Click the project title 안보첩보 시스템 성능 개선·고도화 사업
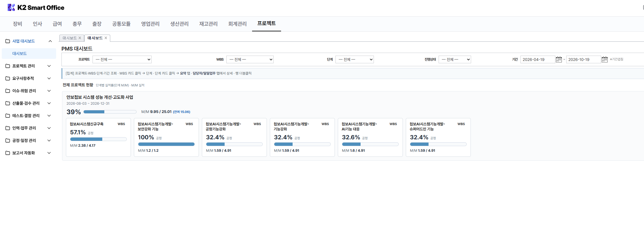Screen dimensions: 644x231 click(x=100, y=97)
